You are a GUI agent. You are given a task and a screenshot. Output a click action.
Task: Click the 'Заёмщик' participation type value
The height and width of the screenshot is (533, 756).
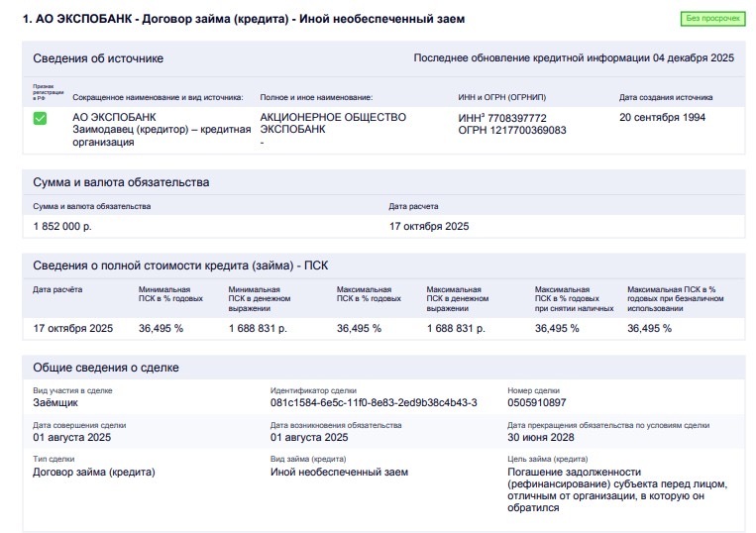[x=55, y=402]
